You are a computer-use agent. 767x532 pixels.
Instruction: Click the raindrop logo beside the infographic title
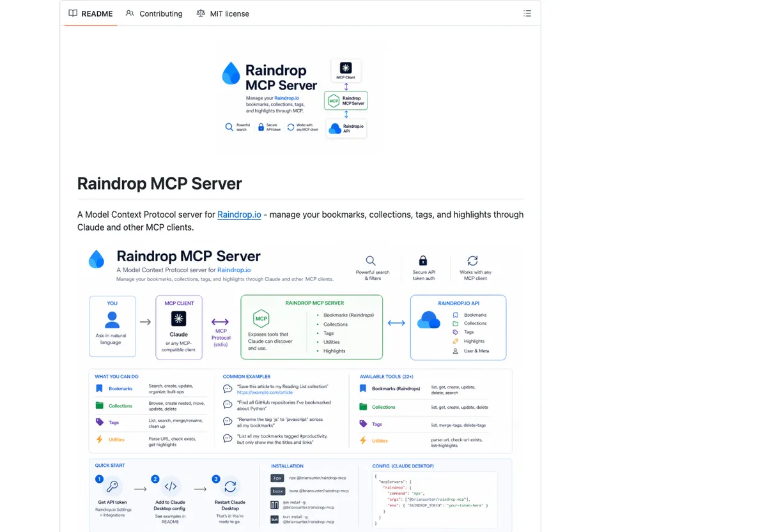click(97, 259)
